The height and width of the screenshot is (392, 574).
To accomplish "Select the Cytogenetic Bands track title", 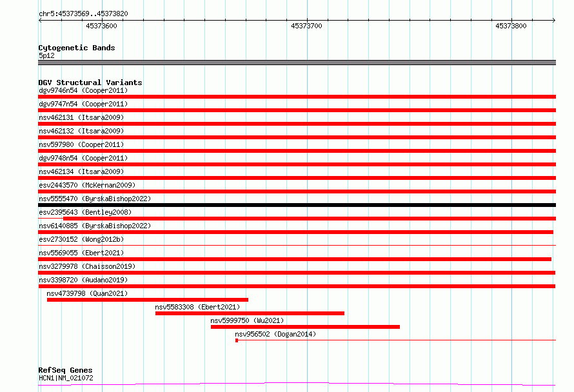I will coord(77,48).
